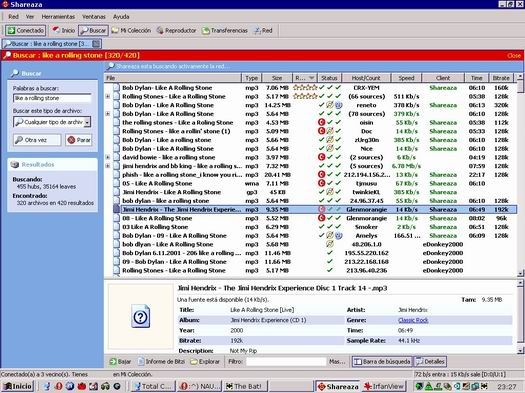Open the Red network toolbar view

pyautogui.click(x=263, y=30)
